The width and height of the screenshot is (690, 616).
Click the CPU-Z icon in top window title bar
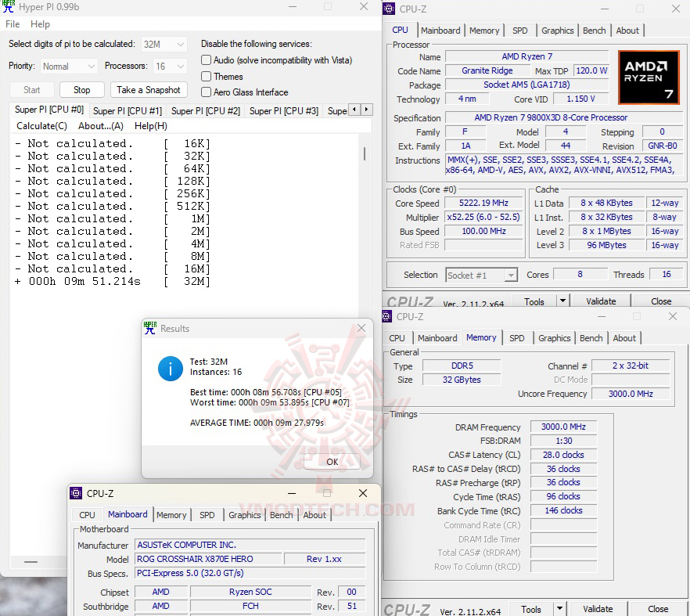[x=389, y=9]
